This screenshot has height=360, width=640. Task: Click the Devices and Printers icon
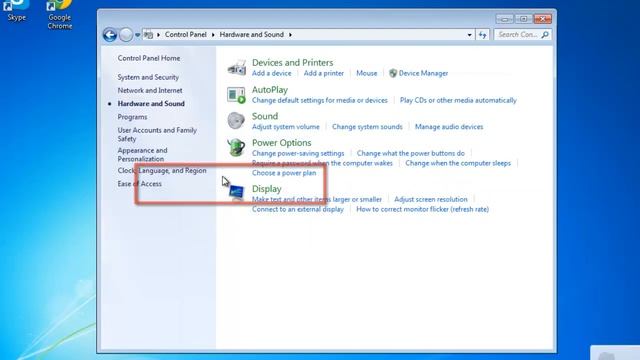236,67
